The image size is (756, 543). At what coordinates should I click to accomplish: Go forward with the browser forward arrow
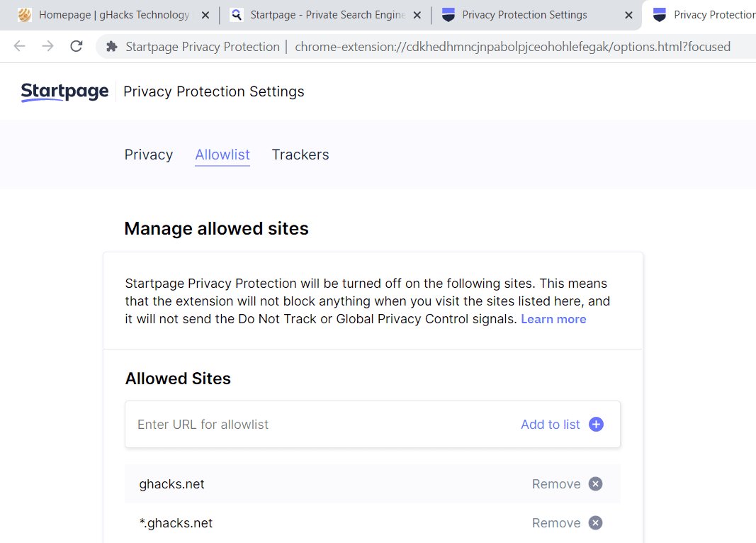tap(47, 46)
